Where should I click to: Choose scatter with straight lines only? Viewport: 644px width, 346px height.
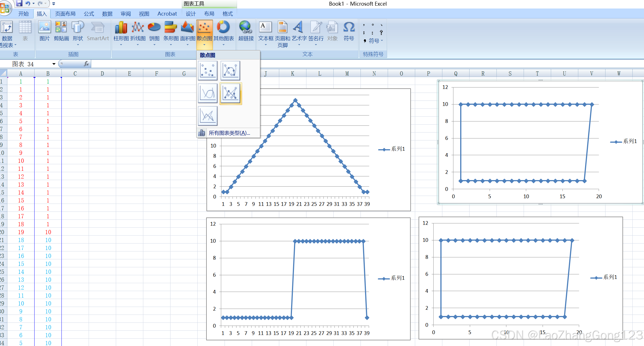point(208,116)
